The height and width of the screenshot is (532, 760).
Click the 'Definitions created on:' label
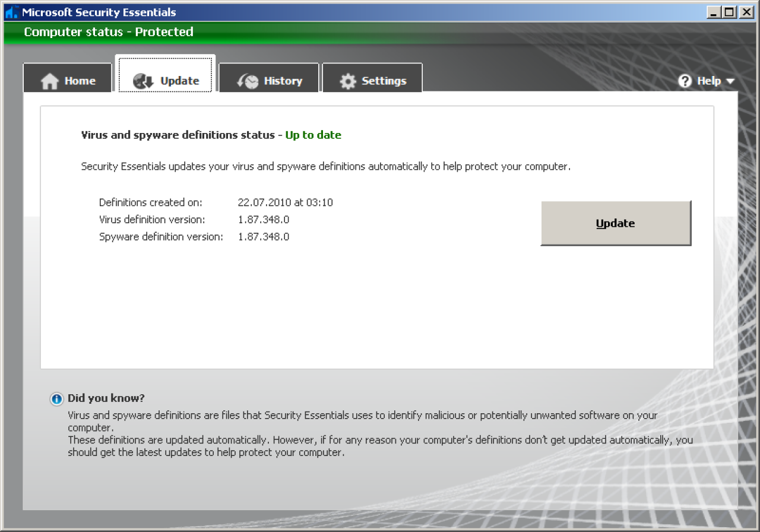tap(151, 202)
